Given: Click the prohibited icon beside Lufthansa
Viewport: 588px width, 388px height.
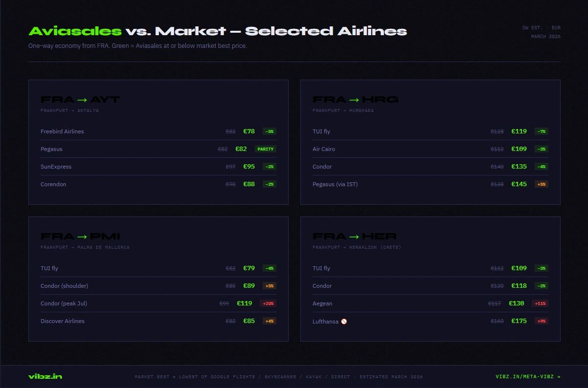Looking at the screenshot, I should 344,322.
